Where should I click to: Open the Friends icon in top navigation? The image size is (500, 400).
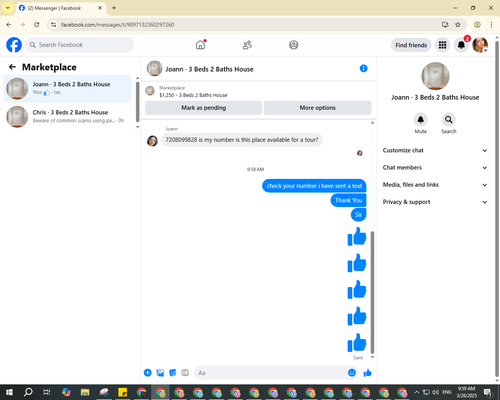point(247,45)
